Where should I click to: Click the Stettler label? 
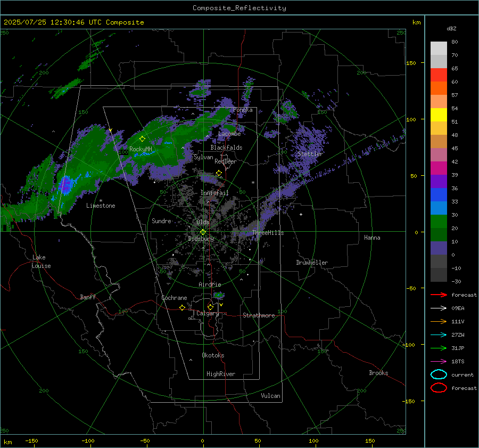coord(310,154)
